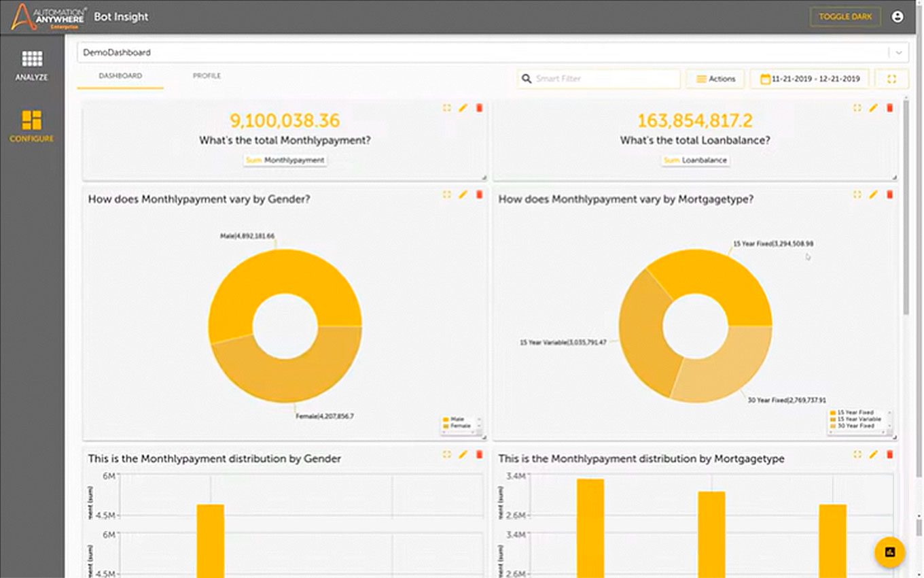The height and width of the screenshot is (578, 924).
Task: Edit the Monthlypayment by Mortgagetype donut chart
Action: click(873, 194)
